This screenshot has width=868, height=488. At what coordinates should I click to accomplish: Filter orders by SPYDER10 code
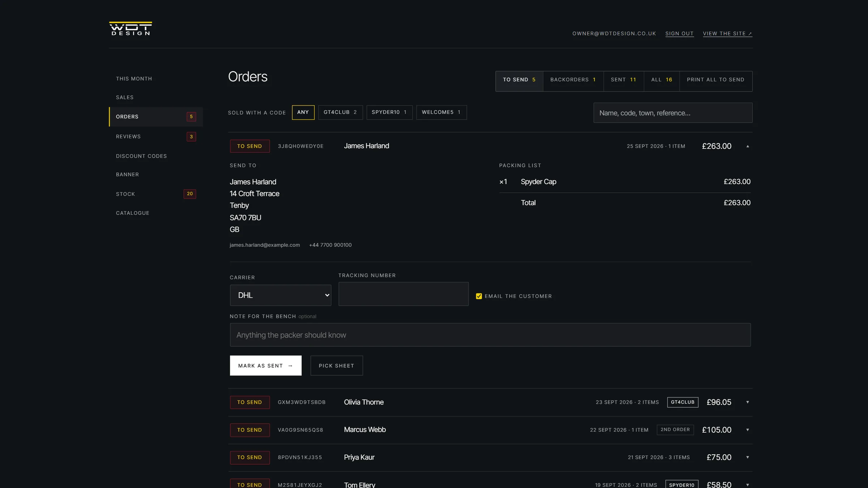tap(389, 112)
